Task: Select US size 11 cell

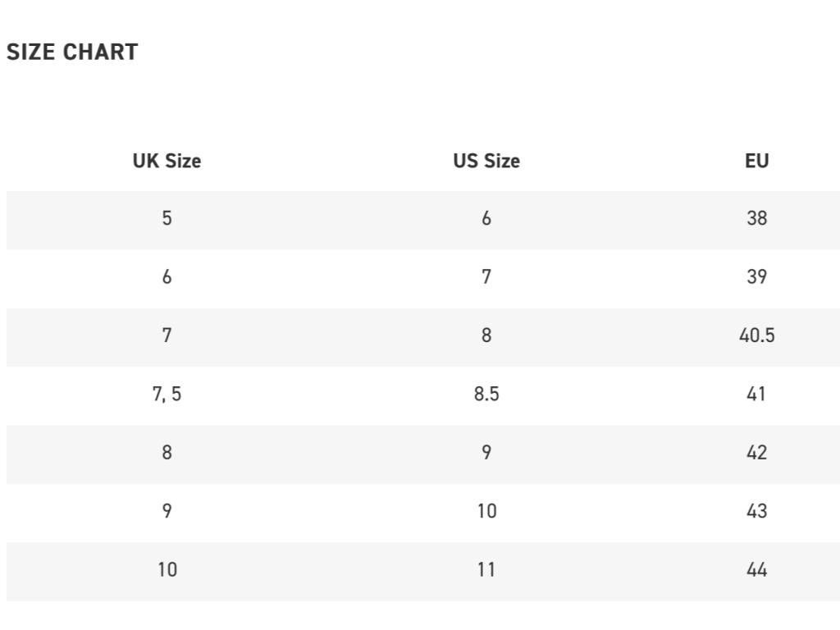Action: coord(486,569)
